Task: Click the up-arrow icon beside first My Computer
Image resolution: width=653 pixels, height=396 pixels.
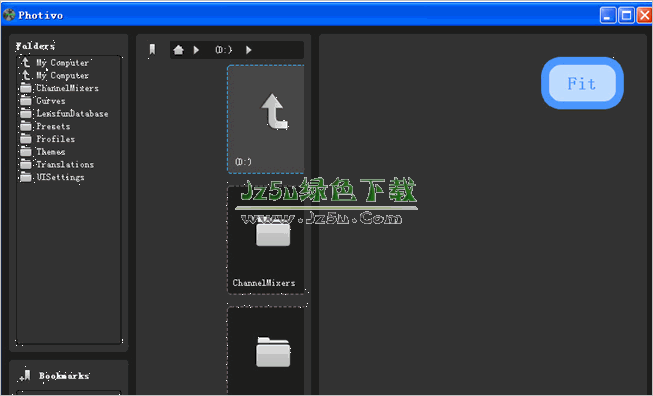Action: [26, 63]
